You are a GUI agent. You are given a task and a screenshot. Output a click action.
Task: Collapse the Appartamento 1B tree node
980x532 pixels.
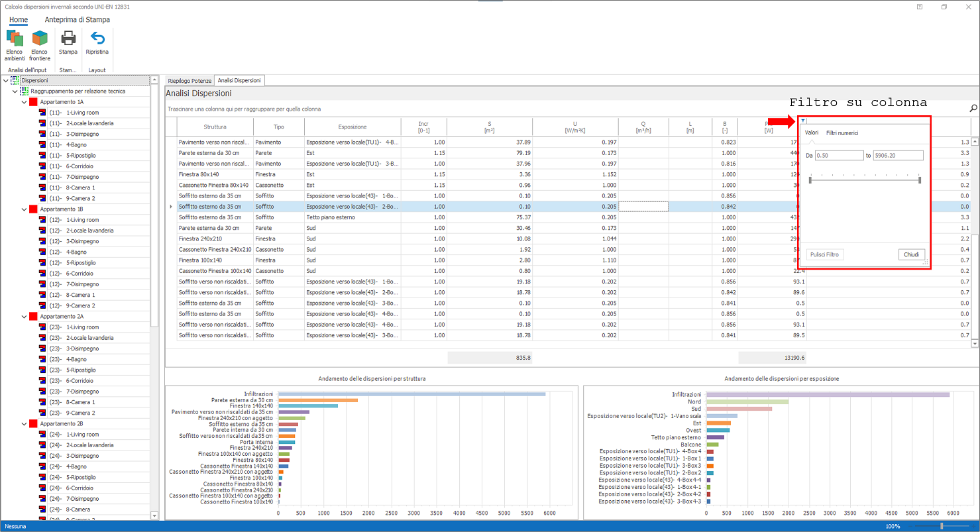pos(24,209)
